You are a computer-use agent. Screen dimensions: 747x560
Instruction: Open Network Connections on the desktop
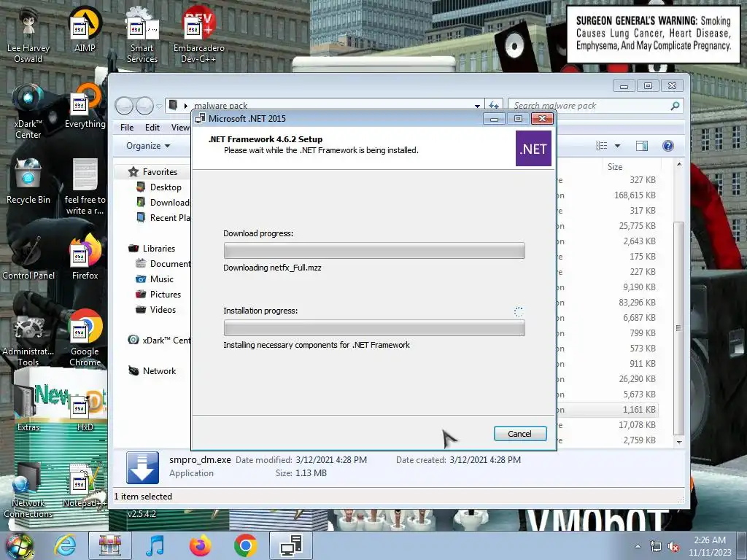tap(28, 491)
